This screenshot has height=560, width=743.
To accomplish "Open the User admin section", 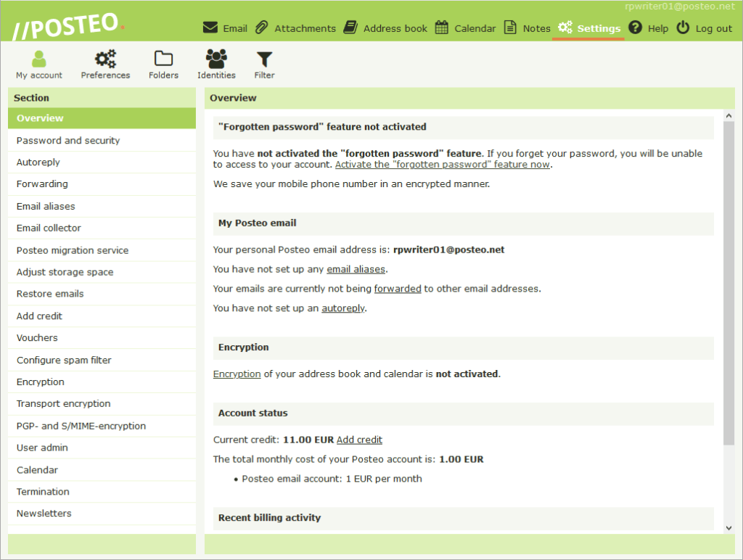I will click(x=102, y=448).
